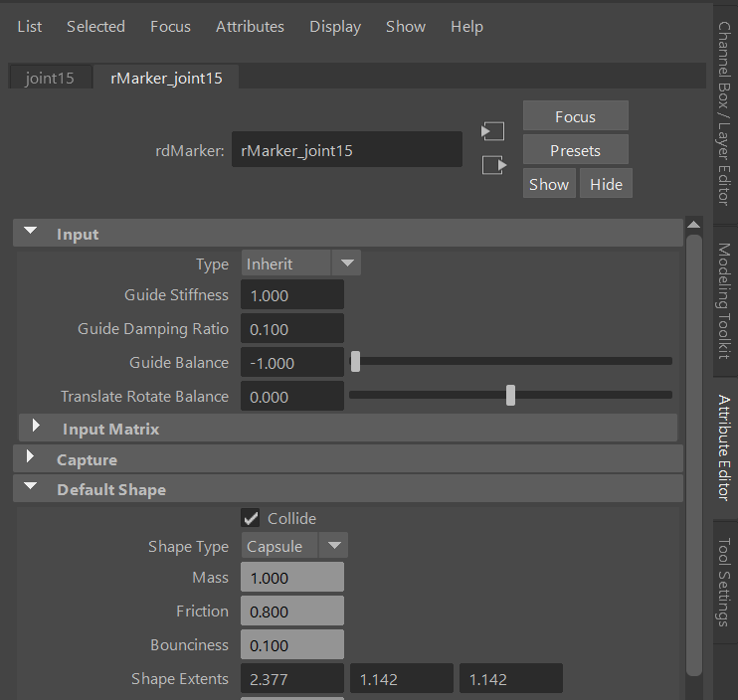Open the Attributes menu

pyautogui.click(x=250, y=27)
